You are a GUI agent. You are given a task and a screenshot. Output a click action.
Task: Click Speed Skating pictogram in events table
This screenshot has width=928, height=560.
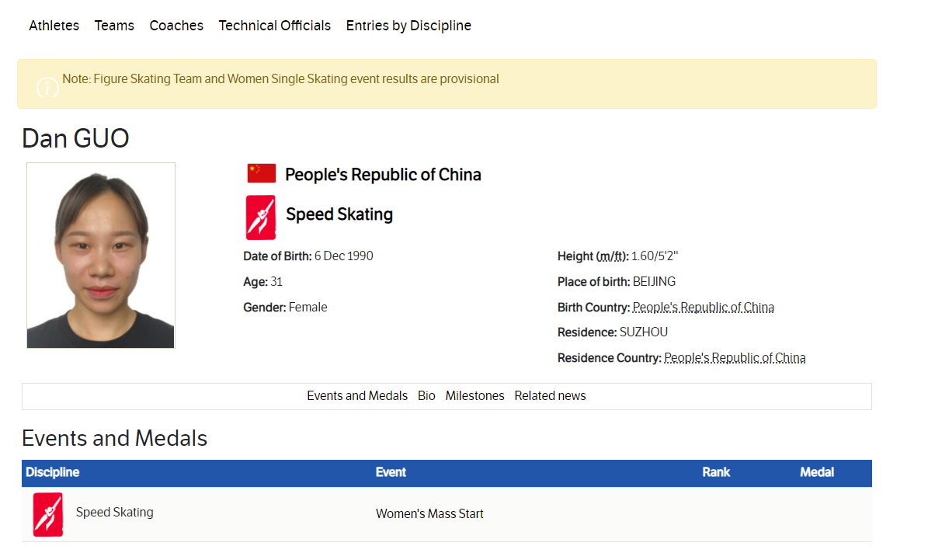[x=48, y=514]
